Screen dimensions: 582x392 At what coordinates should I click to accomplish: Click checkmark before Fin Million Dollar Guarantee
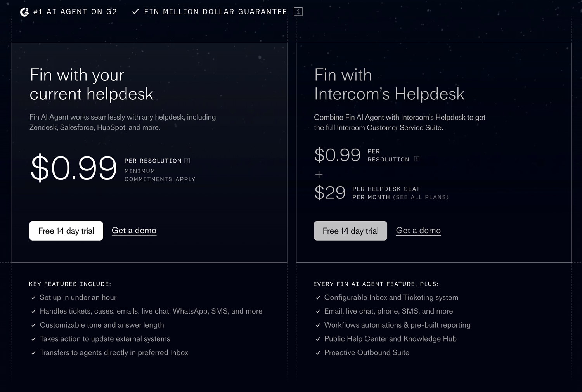pyautogui.click(x=135, y=11)
